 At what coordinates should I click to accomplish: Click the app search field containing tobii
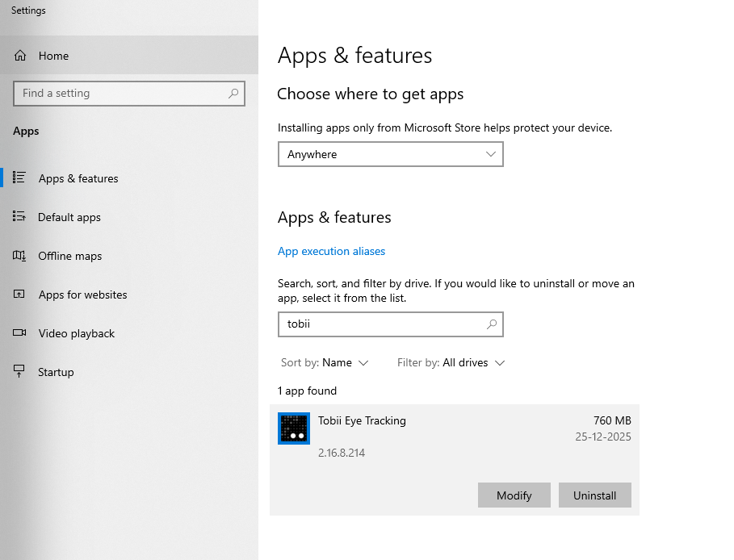pos(390,324)
